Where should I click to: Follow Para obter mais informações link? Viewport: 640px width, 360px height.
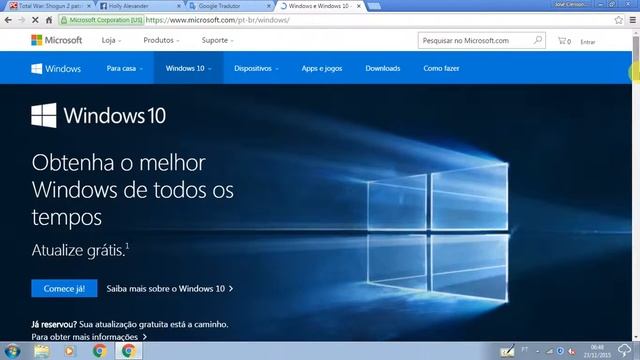click(x=89, y=337)
